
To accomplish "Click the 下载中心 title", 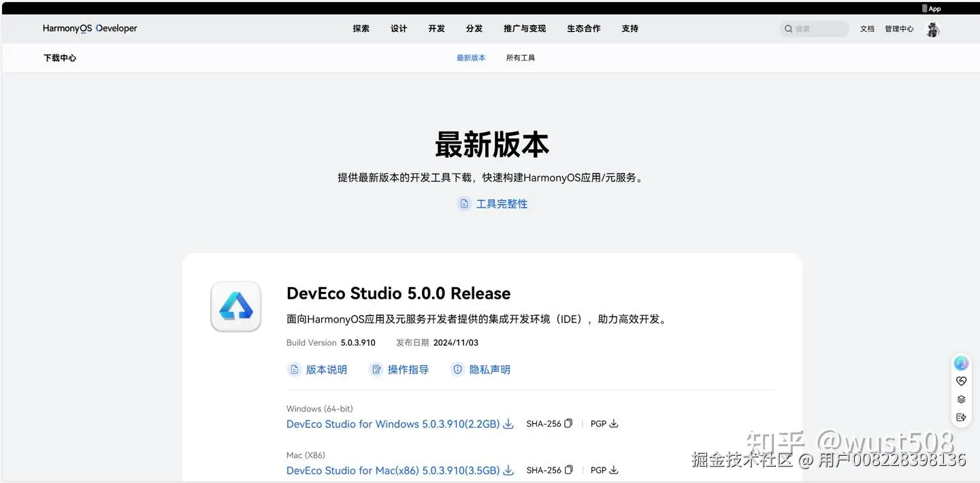I will click(x=60, y=58).
